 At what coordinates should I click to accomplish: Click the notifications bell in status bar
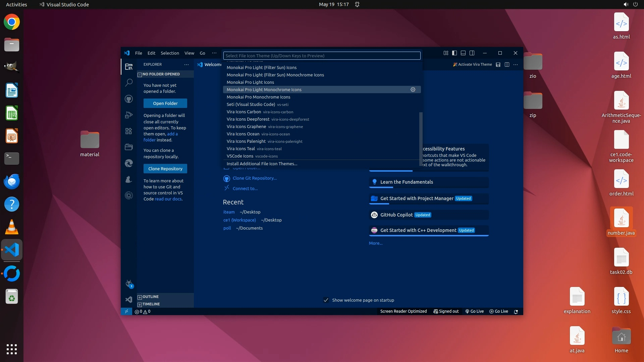516,311
